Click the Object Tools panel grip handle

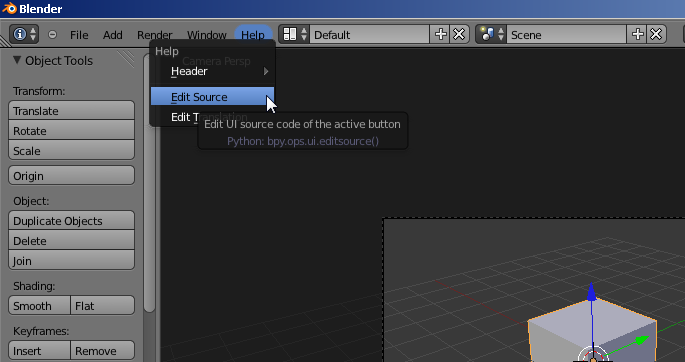click(x=126, y=59)
